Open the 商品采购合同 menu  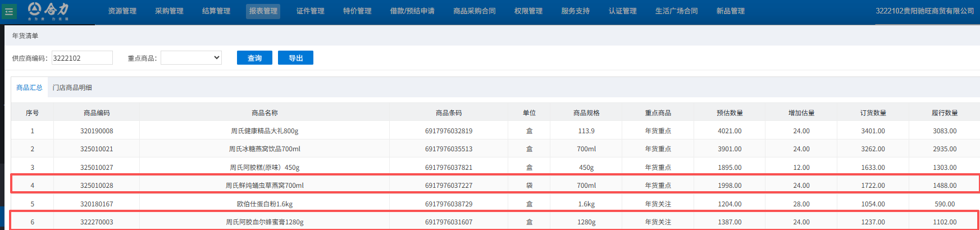coord(475,11)
